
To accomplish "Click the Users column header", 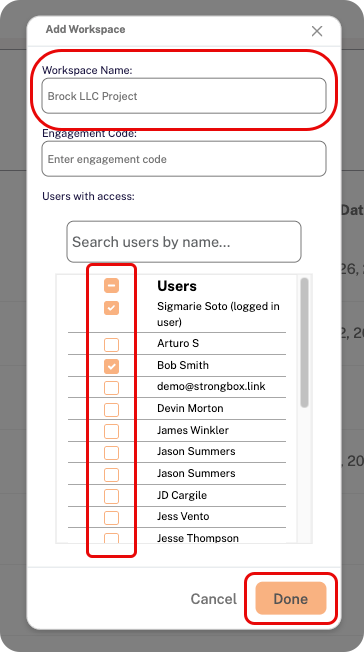I will coord(177,286).
